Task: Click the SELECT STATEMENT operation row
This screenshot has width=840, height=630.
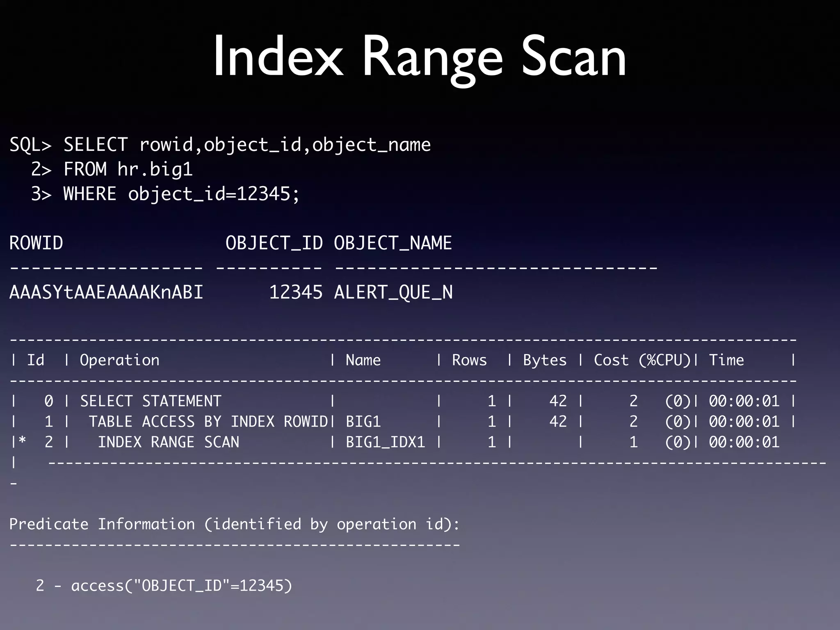Action: coord(151,401)
